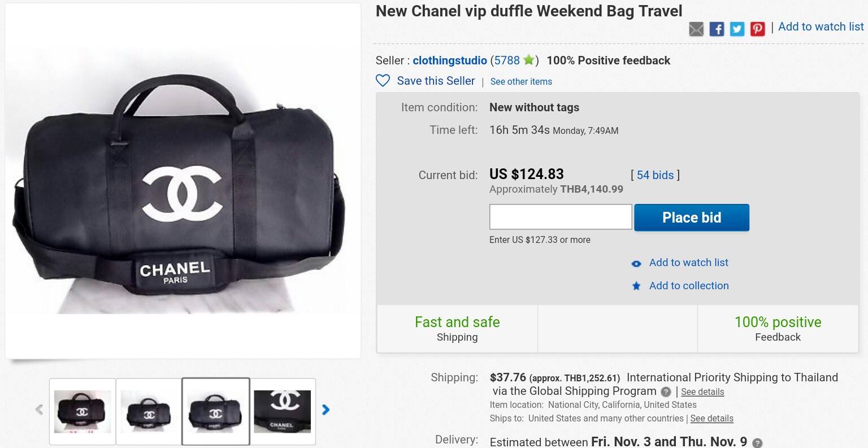This screenshot has height=448, width=868.
Task: Open See details next to Ships to
Action: (x=711, y=418)
